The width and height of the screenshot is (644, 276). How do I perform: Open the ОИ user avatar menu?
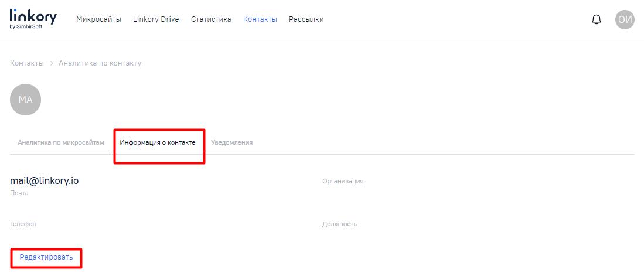coord(625,19)
